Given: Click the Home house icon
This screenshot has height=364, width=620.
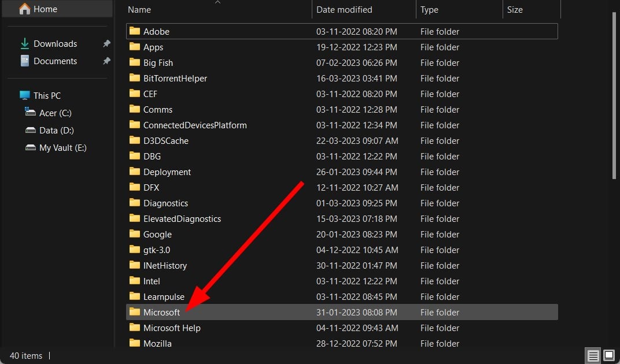Looking at the screenshot, I should [24, 9].
